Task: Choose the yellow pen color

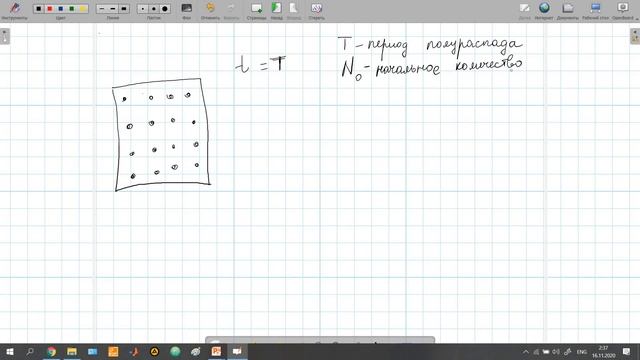Action: click(x=83, y=9)
